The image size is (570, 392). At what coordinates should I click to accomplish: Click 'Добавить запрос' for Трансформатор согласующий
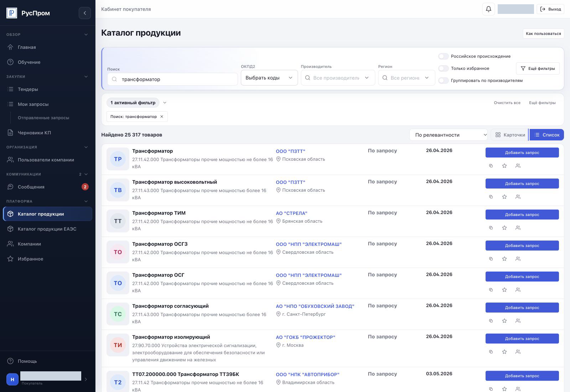522,308
